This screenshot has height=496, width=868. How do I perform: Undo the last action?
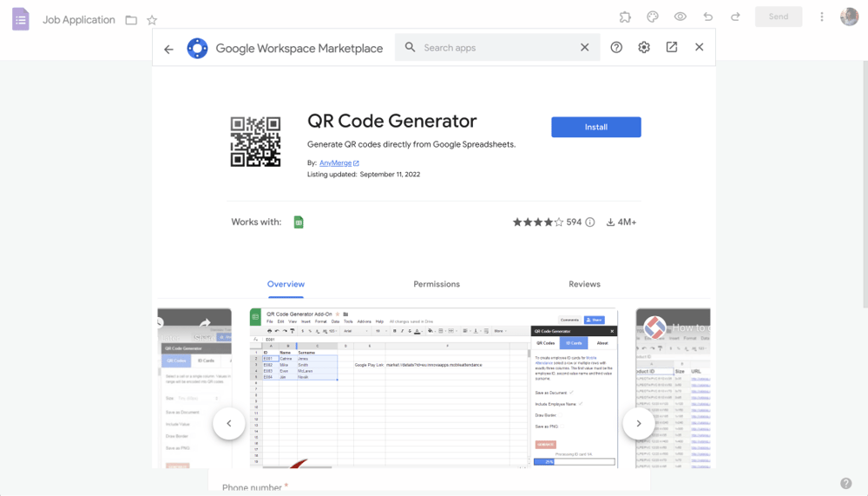click(x=708, y=17)
